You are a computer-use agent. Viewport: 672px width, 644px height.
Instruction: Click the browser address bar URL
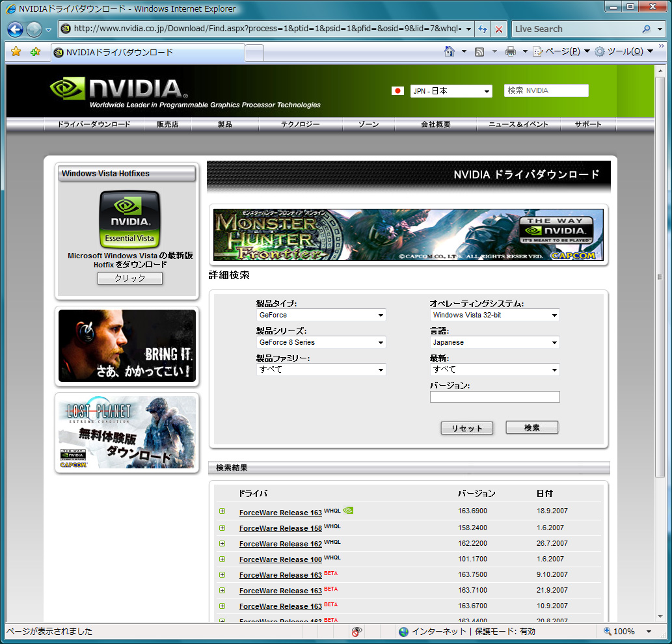coord(267,29)
